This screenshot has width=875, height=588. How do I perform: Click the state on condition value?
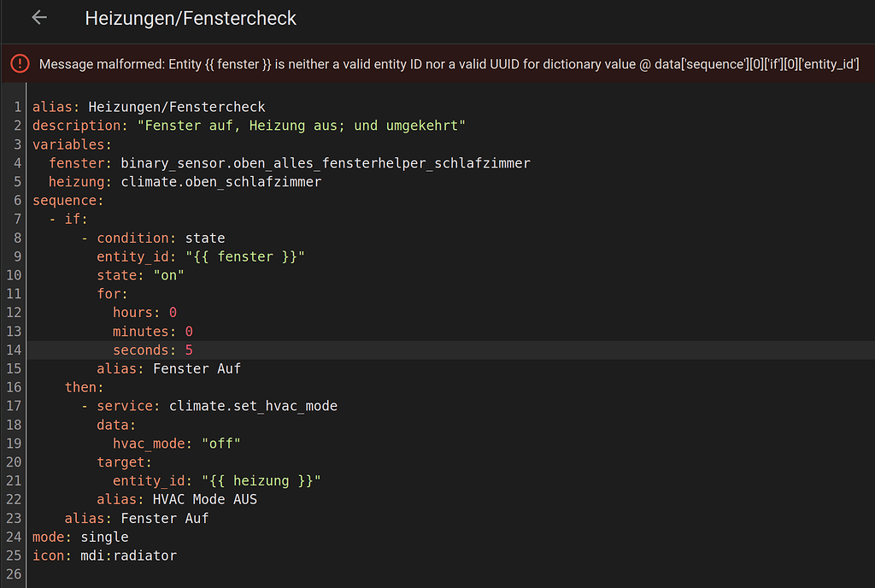pyautogui.click(x=168, y=275)
